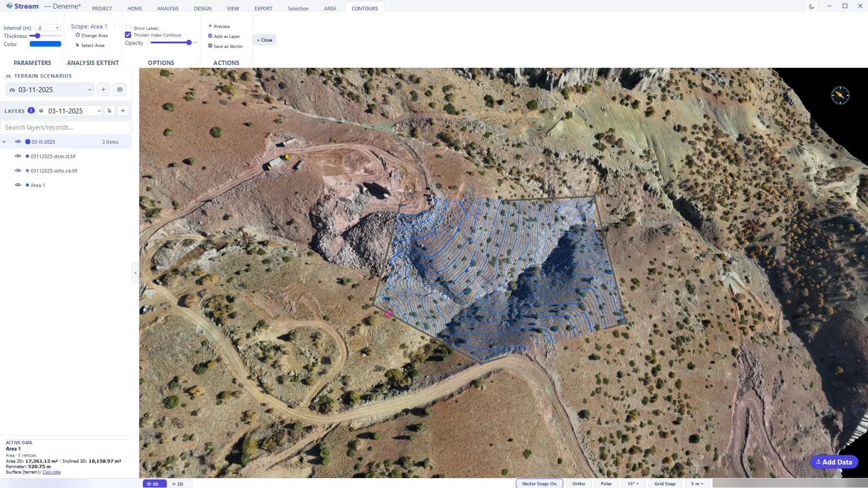Toggle dark mode moon icon

811,7
